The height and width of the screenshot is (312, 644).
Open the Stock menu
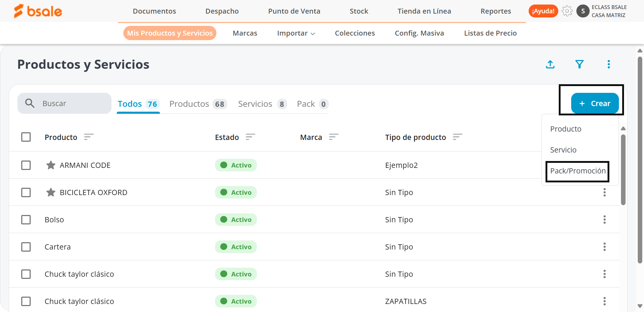pos(359,11)
